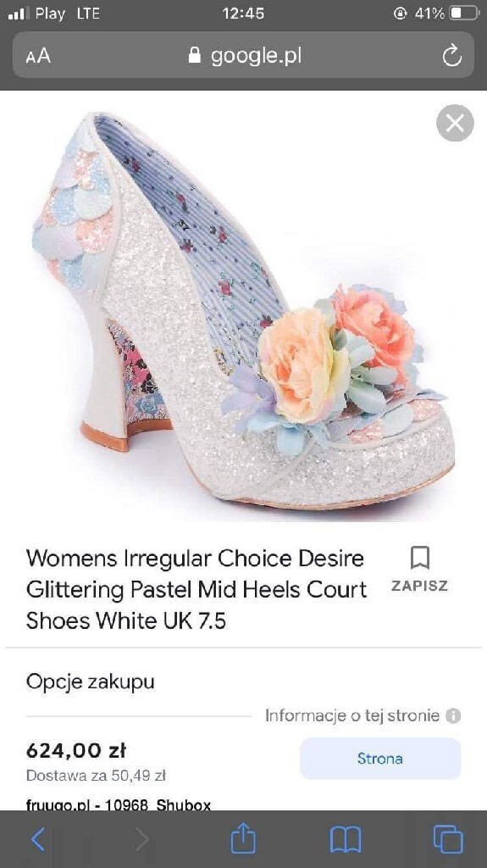Show open tabs with tabs icon

click(448, 839)
